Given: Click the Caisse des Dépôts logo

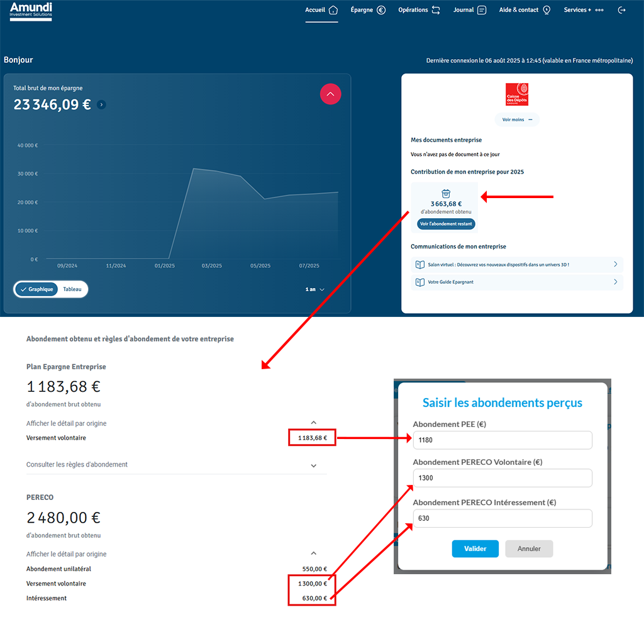Looking at the screenshot, I should coord(517,94).
